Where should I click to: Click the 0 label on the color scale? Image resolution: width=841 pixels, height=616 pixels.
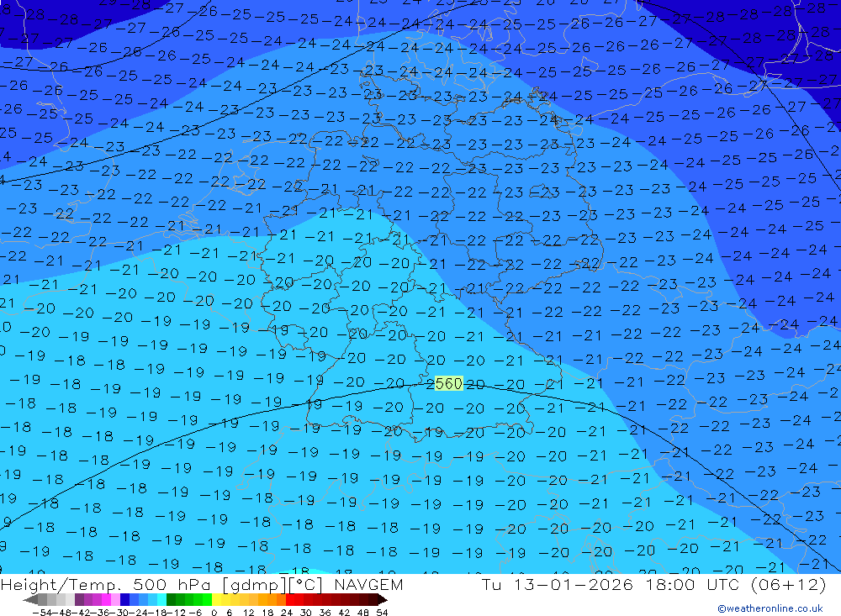coord(214,612)
